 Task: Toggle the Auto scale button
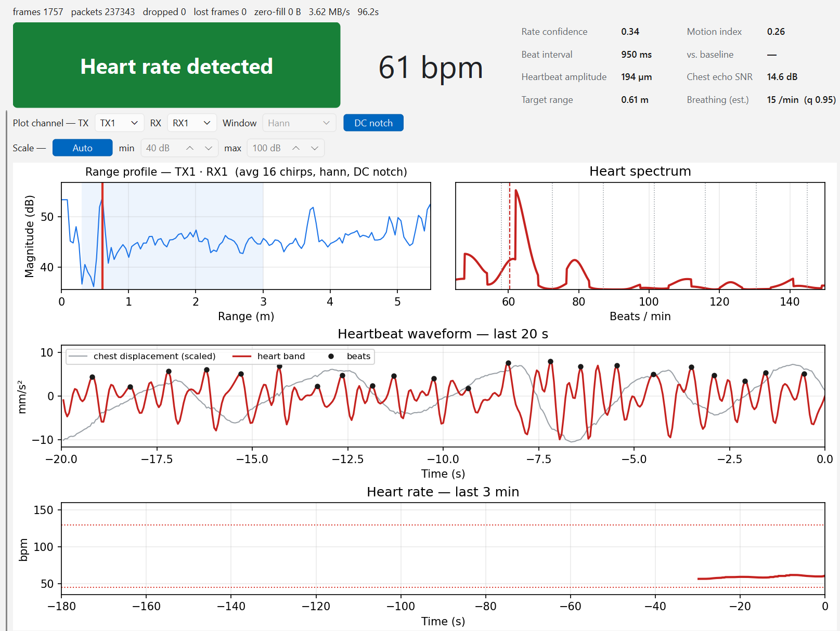pos(82,148)
